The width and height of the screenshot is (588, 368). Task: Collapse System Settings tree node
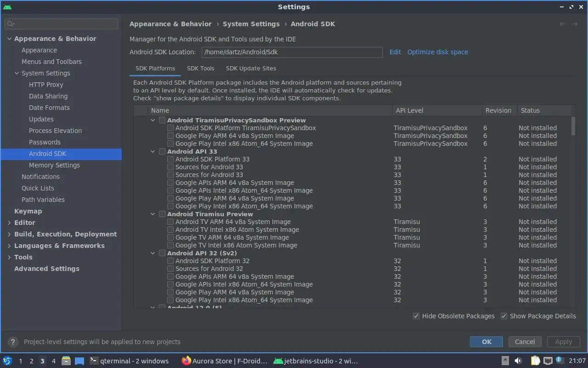17,73
